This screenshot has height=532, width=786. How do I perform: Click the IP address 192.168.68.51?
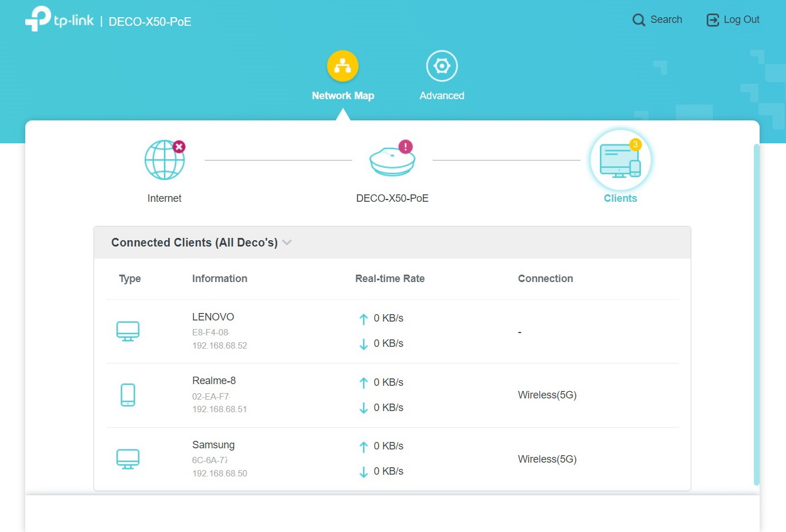(x=220, y=409)
